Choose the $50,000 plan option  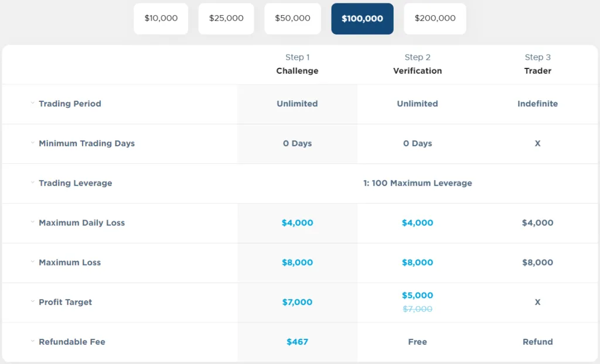(292, 18)
